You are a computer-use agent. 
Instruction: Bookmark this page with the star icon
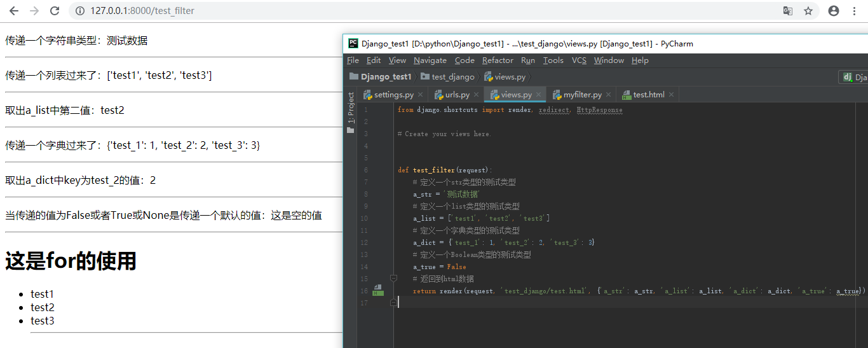(808, 11)
